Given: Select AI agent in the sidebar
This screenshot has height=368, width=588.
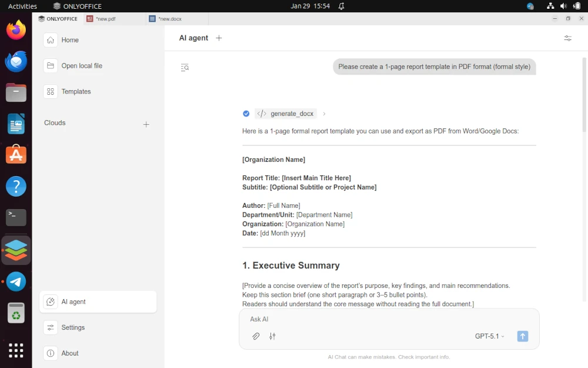Looking at the screenshot, I should click(x=73, y=301).
